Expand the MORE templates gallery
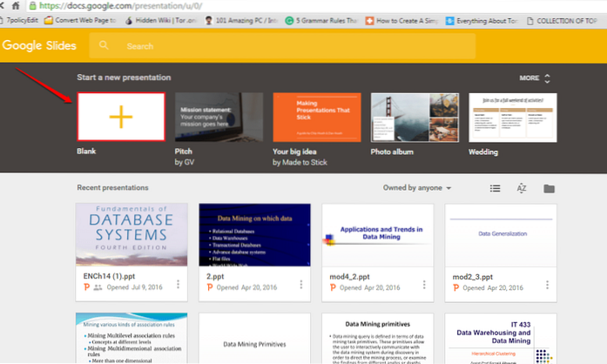Viewport: 607px width, 364px height. click(535, 78)
